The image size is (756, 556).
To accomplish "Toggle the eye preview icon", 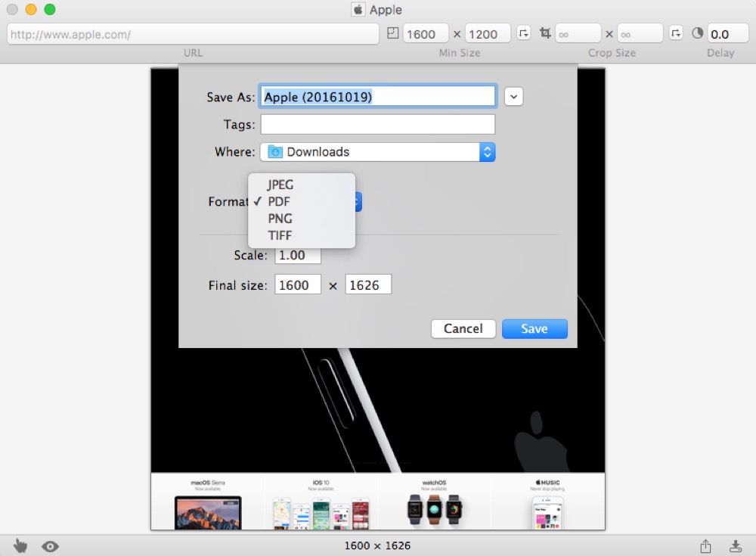I will click(x=51, y=545).
